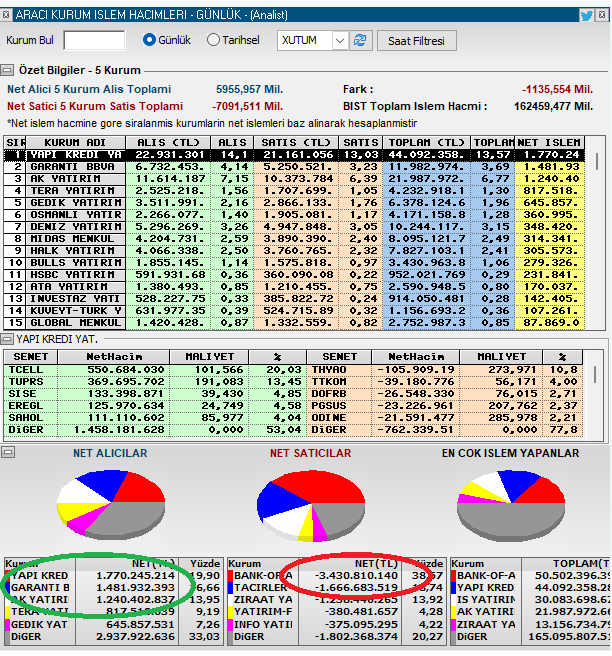
Task: Select the Tarihsel radio button
Action: click(213, 40)
